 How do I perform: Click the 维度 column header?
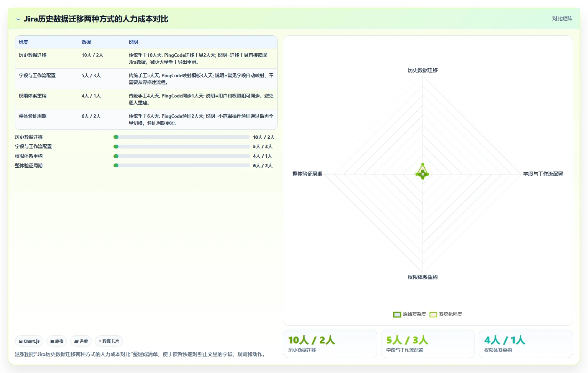(23, 42)
